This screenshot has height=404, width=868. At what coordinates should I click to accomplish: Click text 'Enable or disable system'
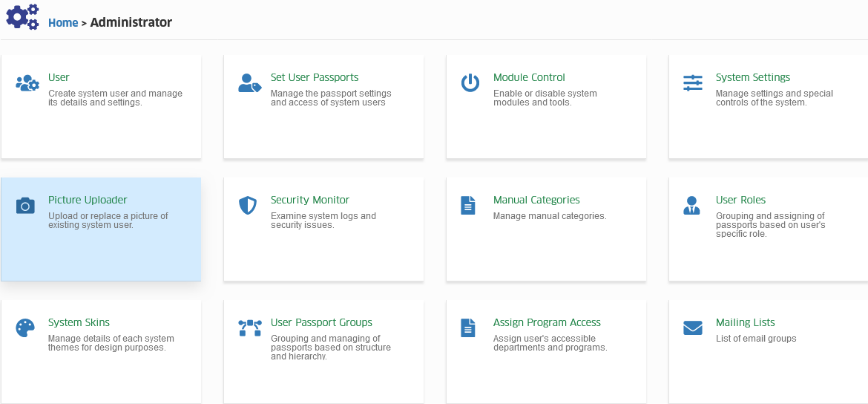(x=545, y=94)
